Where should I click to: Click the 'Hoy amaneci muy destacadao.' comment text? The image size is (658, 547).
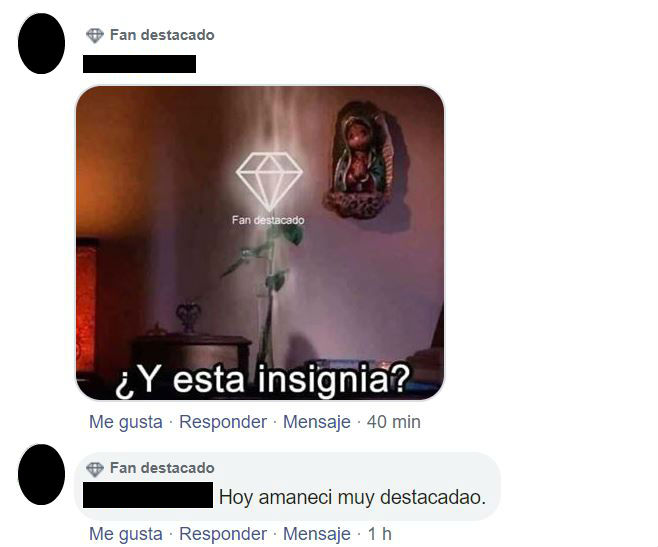click(352, 497)
